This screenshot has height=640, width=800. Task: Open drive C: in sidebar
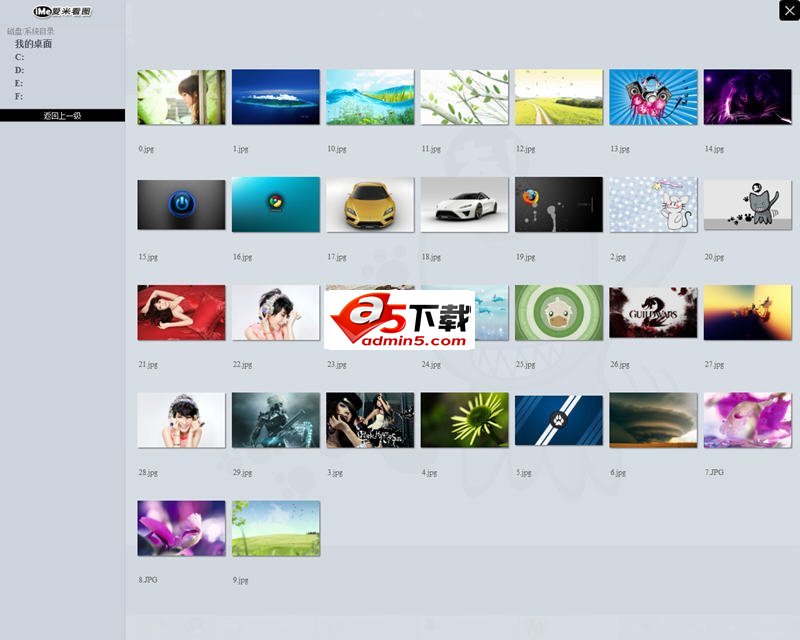point(19,57)
